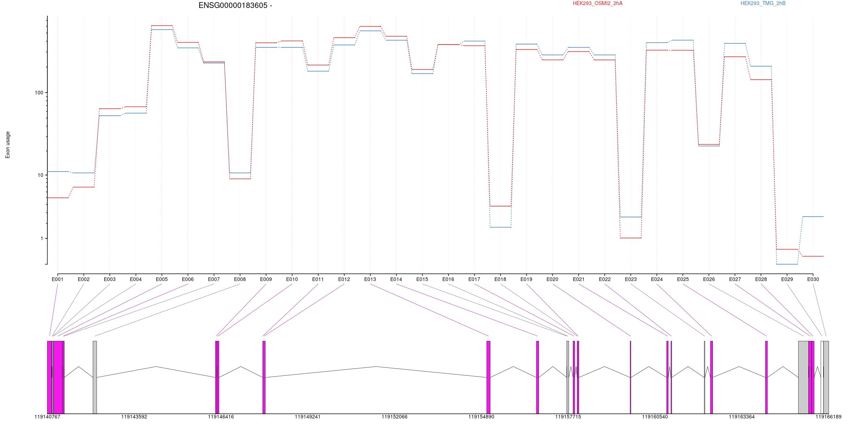Screen dimensions: 868x434
Task: Click exon label E007
Action: [x=214, y=279]
